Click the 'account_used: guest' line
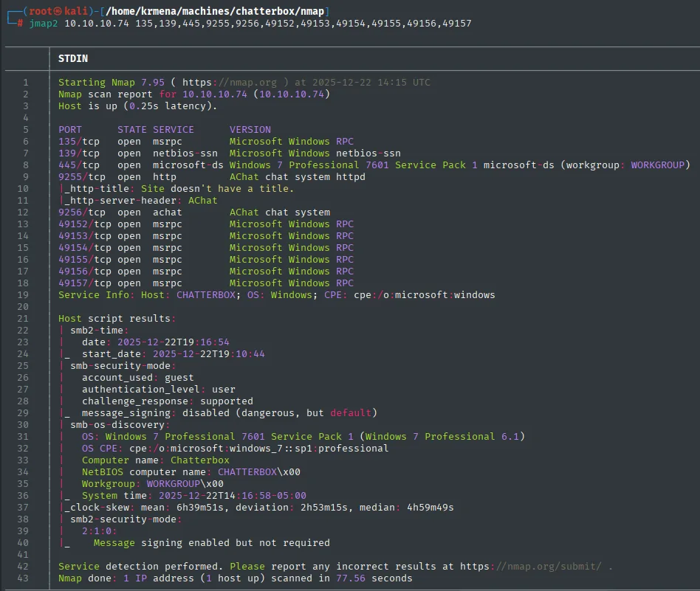 point(137,378)
